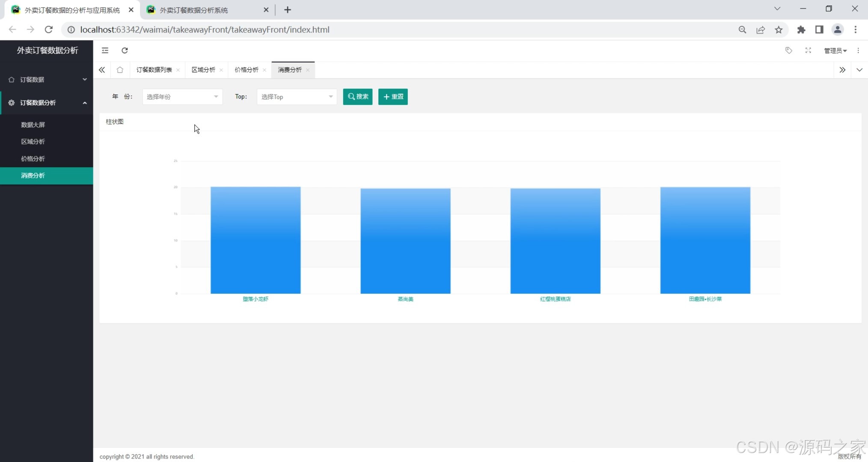
Task: Toggle fullscreen mode icon
Action: pyautogui.click(x=808, y=50)
